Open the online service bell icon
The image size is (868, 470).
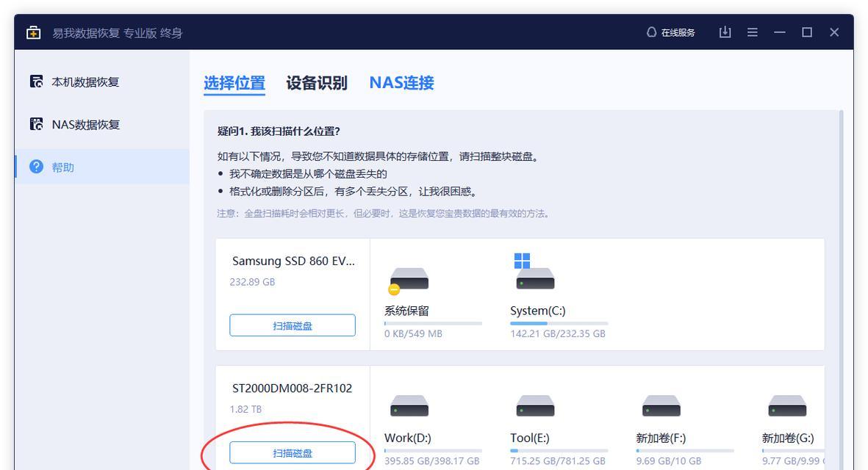click(652, 32)
